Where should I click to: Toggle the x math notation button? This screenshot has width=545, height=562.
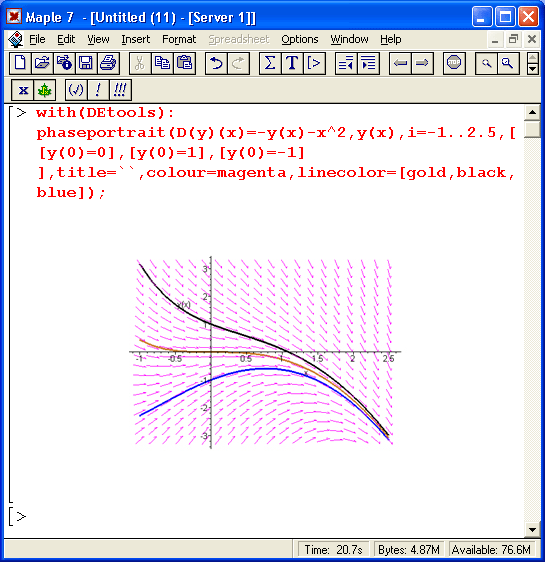(23, 90)
